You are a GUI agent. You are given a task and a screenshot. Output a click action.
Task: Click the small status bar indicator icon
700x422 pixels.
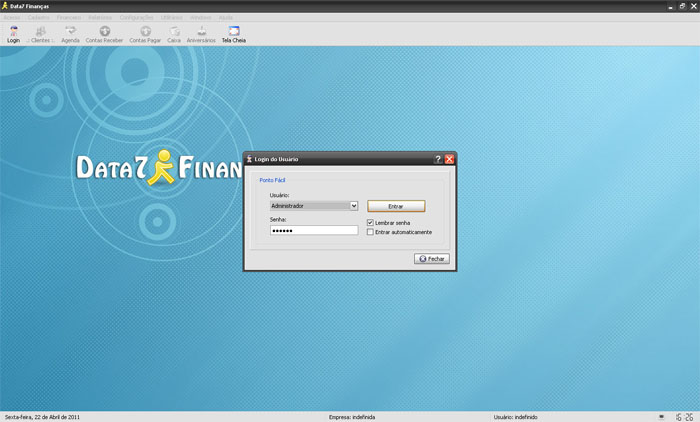point(662,417)
